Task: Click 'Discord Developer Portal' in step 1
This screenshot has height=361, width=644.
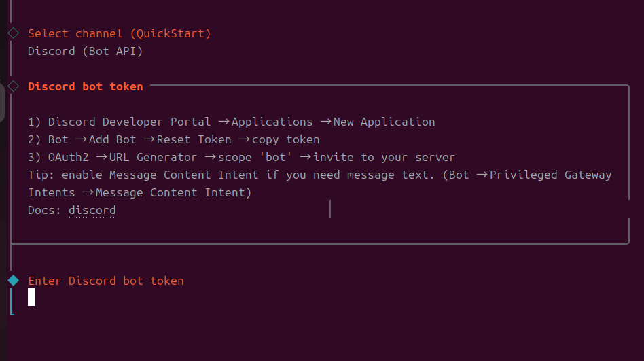Action: 130,122
